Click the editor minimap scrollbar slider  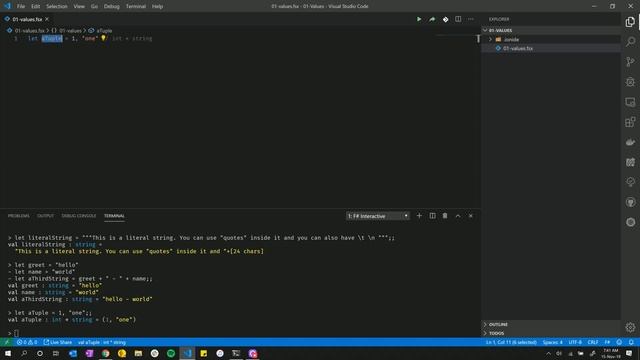pyautogui.click(x=478, y=38)
